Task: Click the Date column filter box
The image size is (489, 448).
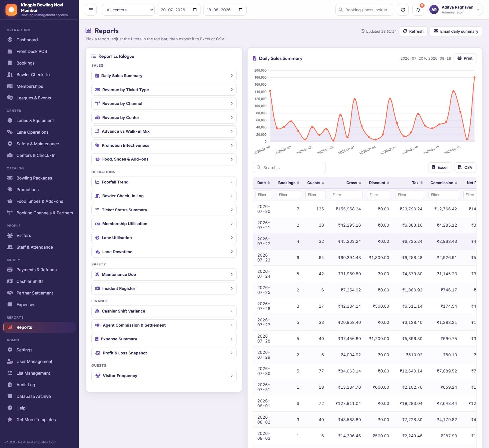Action: (263, 195)
